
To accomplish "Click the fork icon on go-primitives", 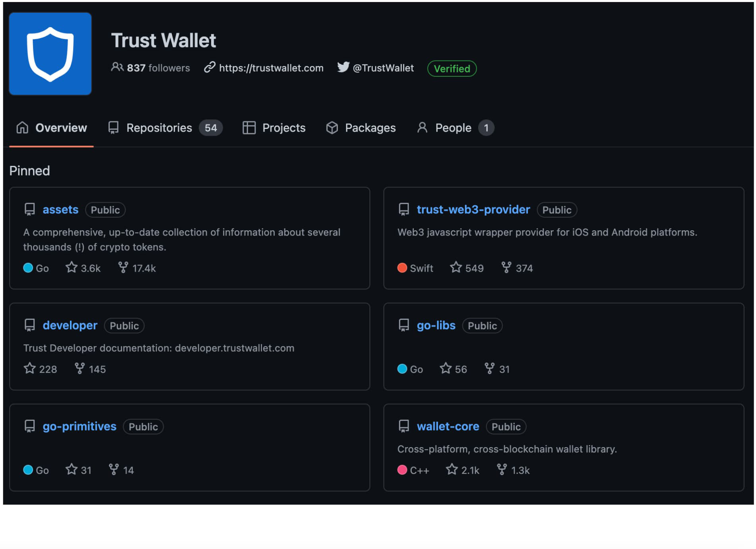I will (114, 469).
